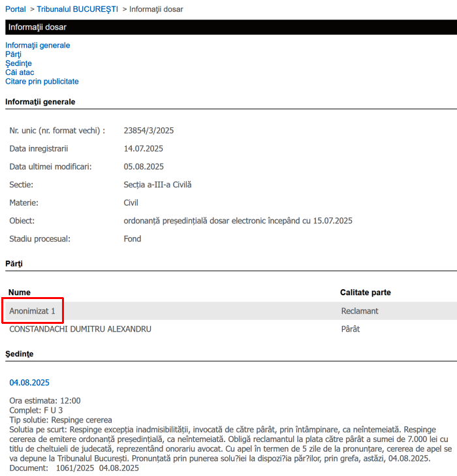The width and height of the screenshot is (457, 476).
Task: Select the last modified date 05.08.2025
Action: pos(144,167)
